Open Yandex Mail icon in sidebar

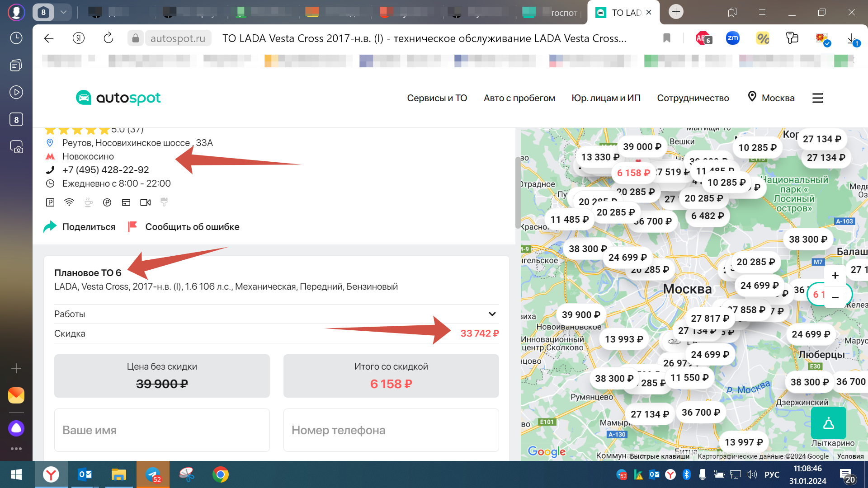[x=16, y=395]
